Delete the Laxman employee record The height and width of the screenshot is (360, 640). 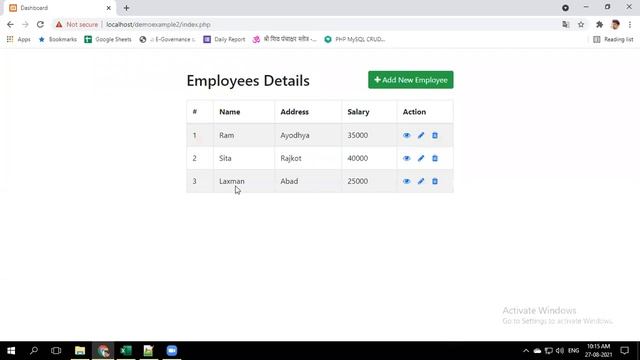[x=435, y=181]
